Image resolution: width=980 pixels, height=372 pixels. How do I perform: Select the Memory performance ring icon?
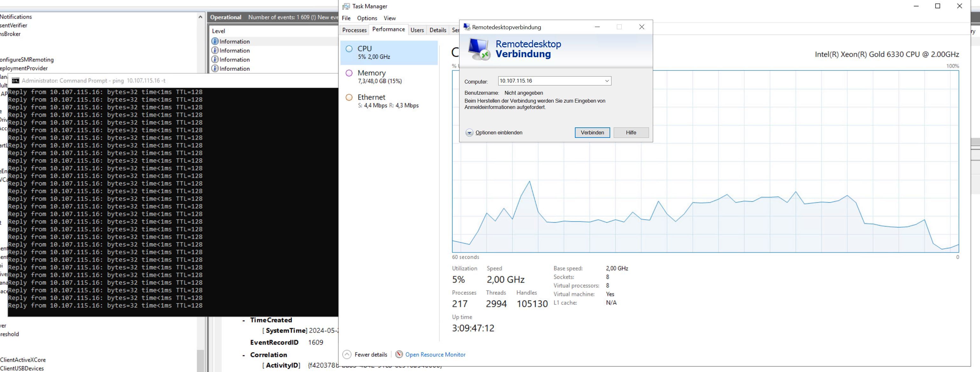[x=349, y=73]
